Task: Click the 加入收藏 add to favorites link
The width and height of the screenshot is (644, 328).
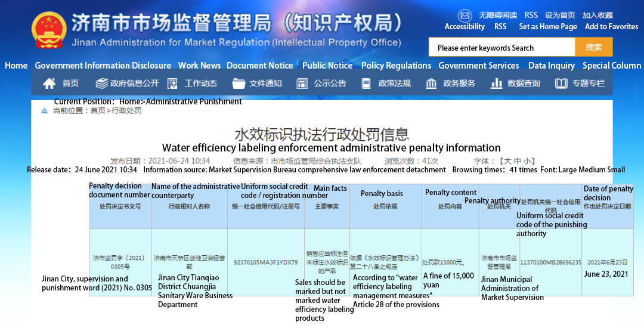Action: pos(597,16)
